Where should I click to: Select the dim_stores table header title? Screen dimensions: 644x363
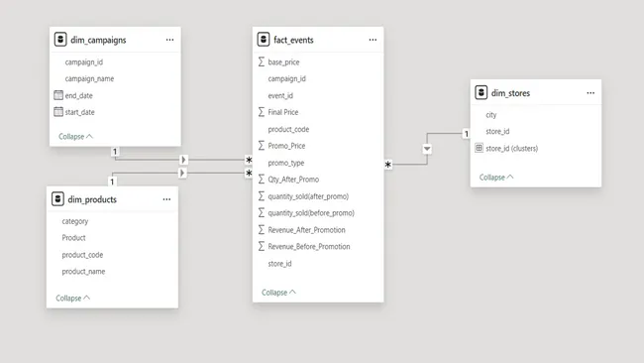click(x=510, y=93)
